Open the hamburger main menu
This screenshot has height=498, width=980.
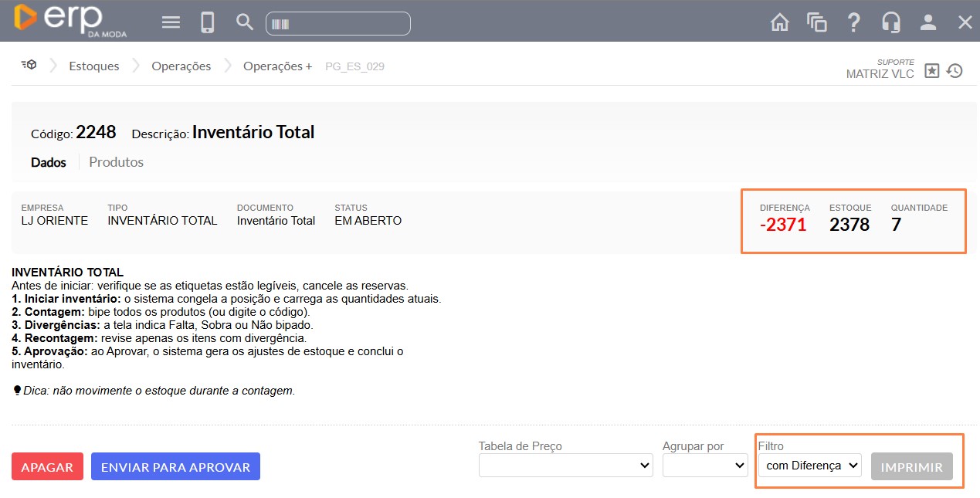tap(171, 22)
